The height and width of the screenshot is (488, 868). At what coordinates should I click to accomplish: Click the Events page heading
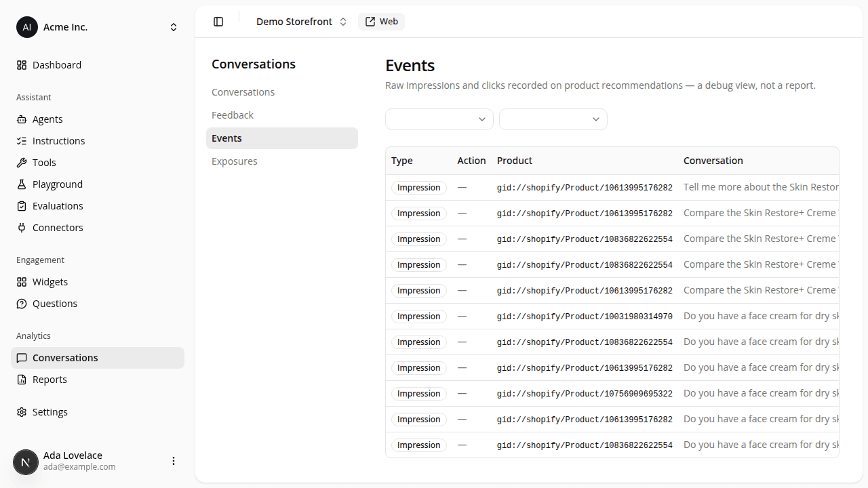click(410, 66)
